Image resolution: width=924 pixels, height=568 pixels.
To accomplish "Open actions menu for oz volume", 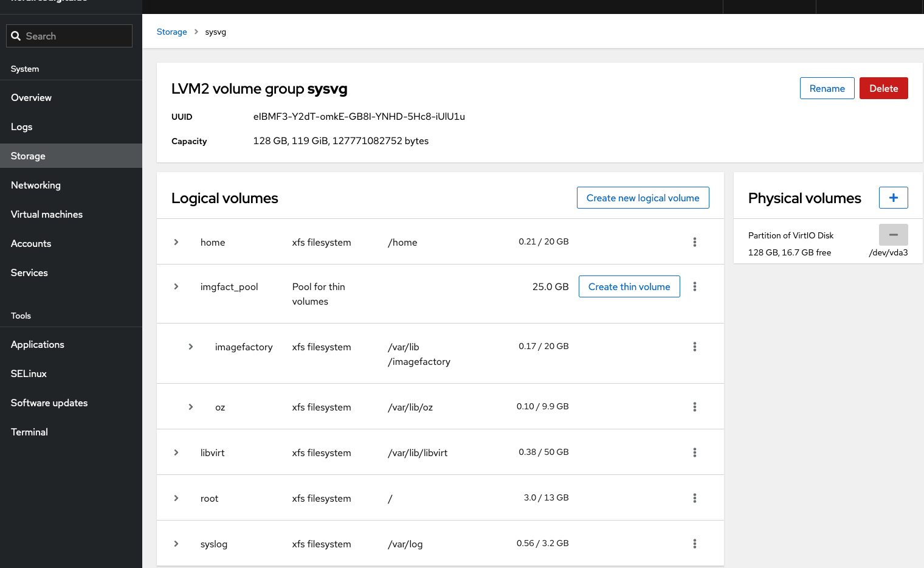I will pos(694,407).
